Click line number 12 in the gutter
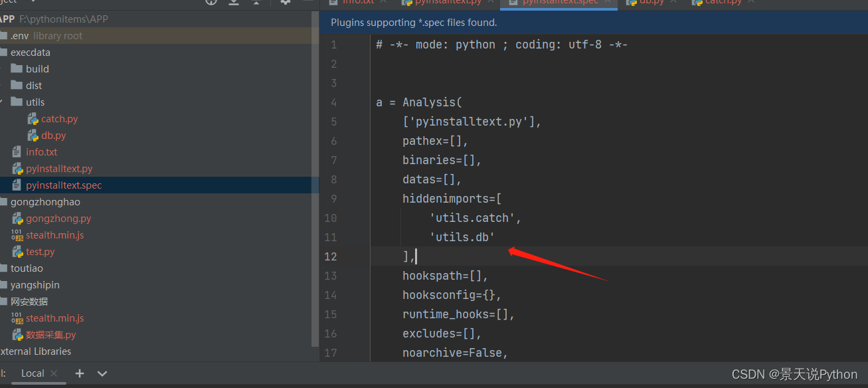The image size is (868, 388). pos(330,256)
